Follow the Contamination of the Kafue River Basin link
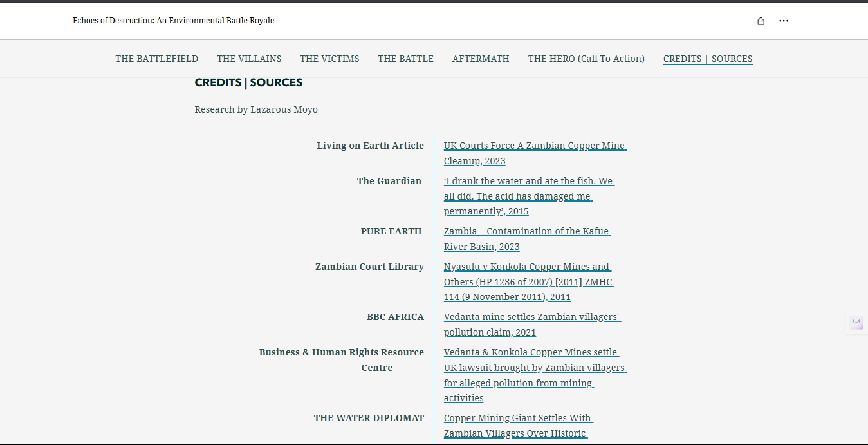Viewport: 868px width, 445px height. tap(526, 239)
